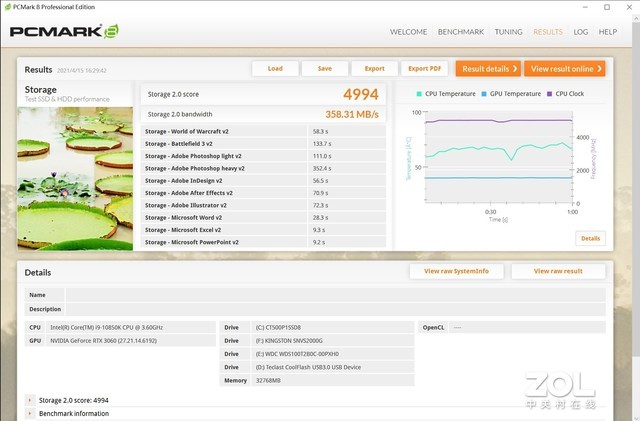
Task: Click View raw result
Action: tap(558, 271)
